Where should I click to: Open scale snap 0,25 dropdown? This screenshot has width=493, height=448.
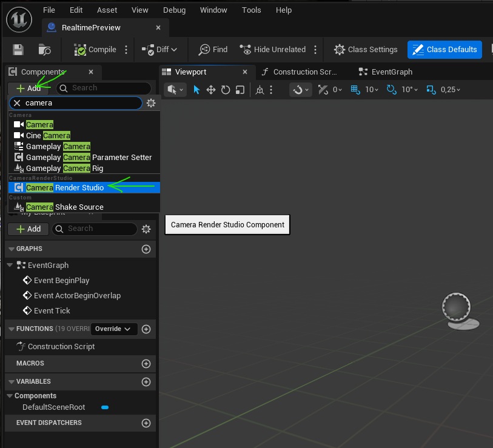click(451, 90)
